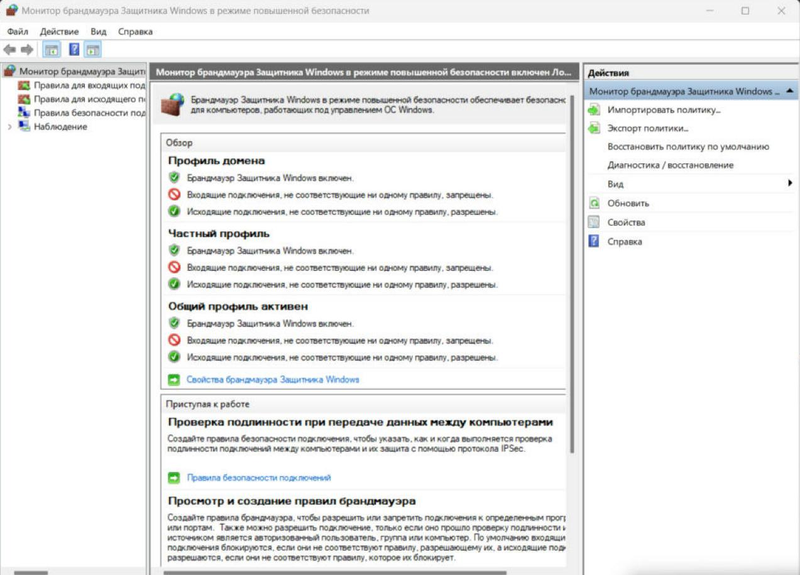Select Правила для исходящего подключения node

[89, 99]
